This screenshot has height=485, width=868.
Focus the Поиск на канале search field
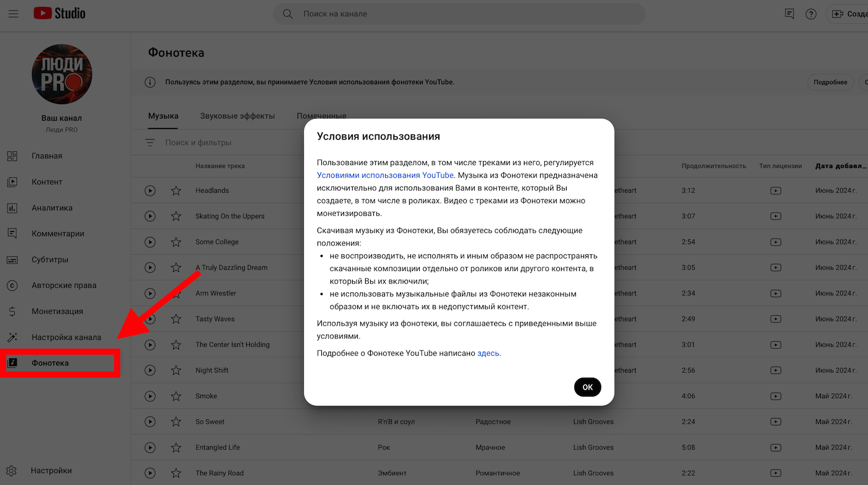click(x=459, y=14)
